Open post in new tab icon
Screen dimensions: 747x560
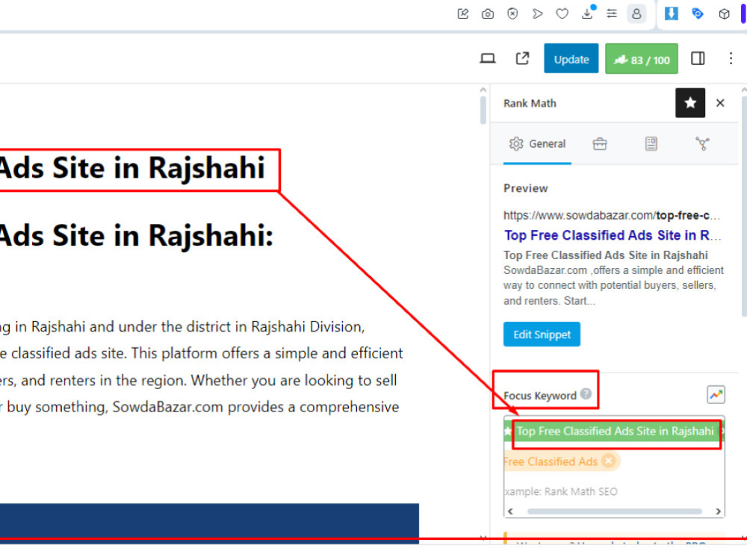523,58
